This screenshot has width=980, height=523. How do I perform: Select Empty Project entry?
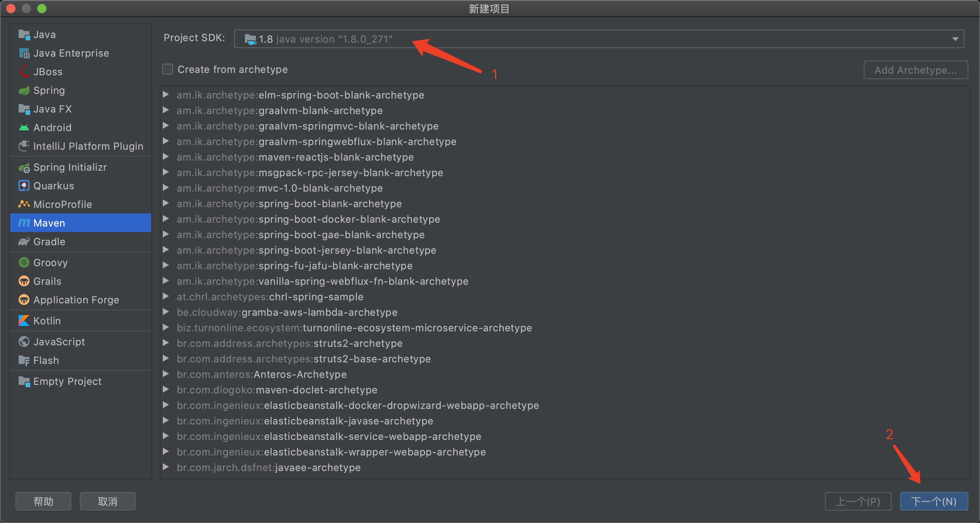tap(81, 381)
